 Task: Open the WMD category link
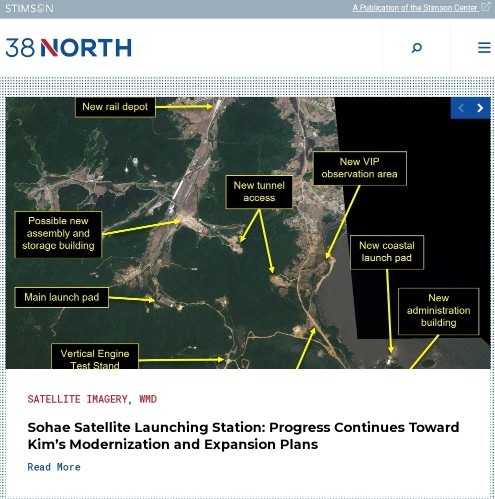148,399
